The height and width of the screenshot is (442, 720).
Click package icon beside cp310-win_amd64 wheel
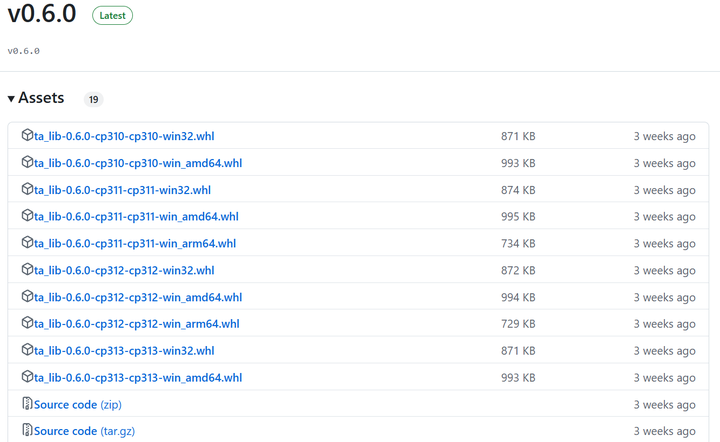tap(27, 162)
